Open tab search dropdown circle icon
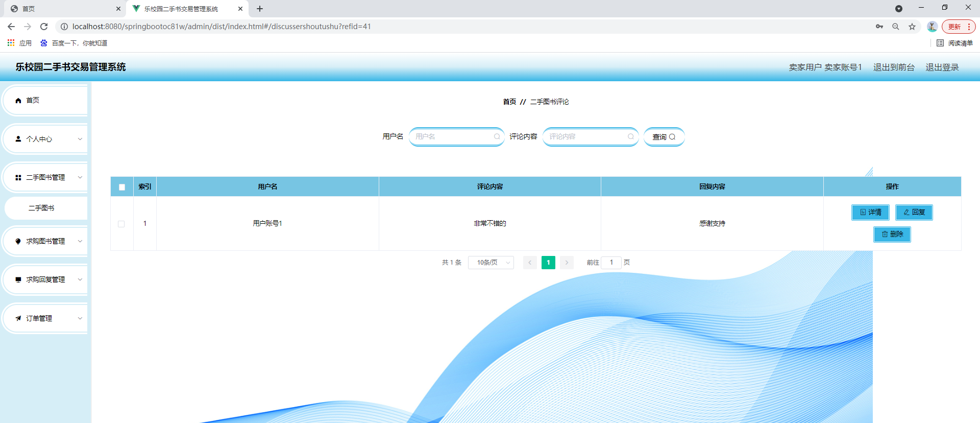Image resolution: width=980 pixels, height=423 pixels. [899, 9]
